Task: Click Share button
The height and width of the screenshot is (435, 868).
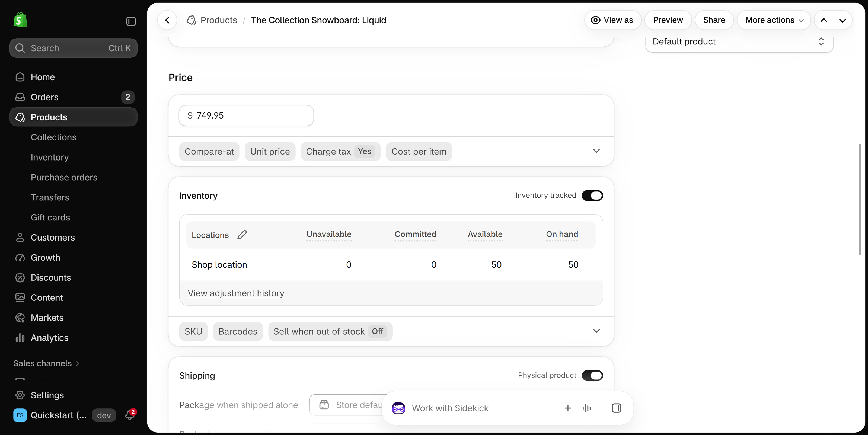Action: point(714,20)
